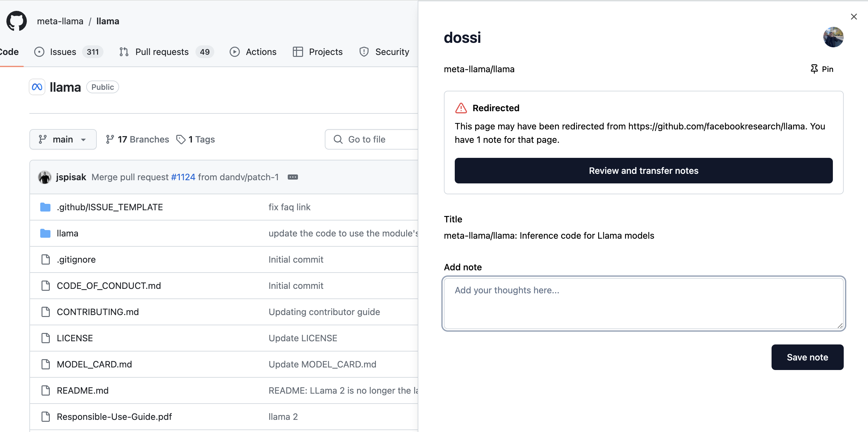Open LICENSE file name
This screenshot has height=432, width=868.
point(75,338)
